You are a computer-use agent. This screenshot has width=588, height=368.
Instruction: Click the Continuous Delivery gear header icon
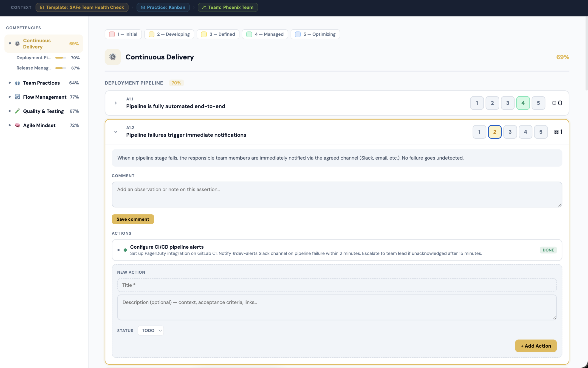click(x=113, y=57)
